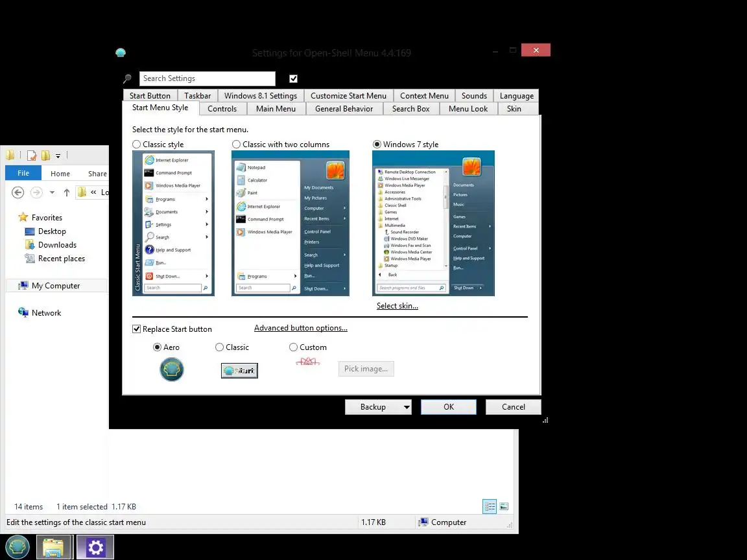Click the Search Settings input field
Viewport: 747px width, 560px height.
click(207, 78)
